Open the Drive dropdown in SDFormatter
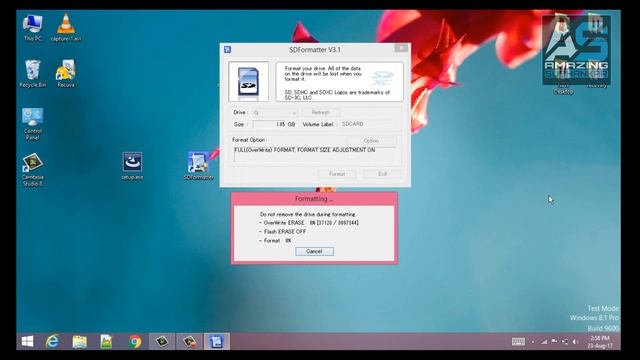The width and height of the screenshot is (640, 360). [x=275, y=113]
